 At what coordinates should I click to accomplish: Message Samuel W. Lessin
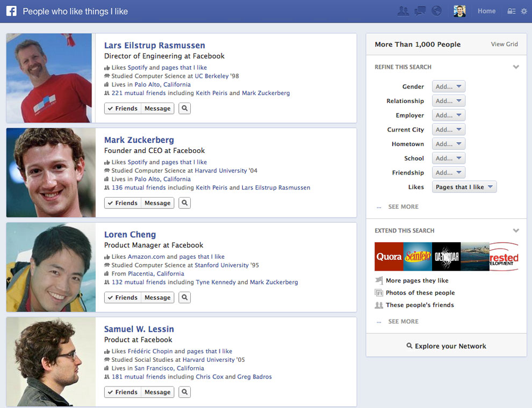(157, 392)
